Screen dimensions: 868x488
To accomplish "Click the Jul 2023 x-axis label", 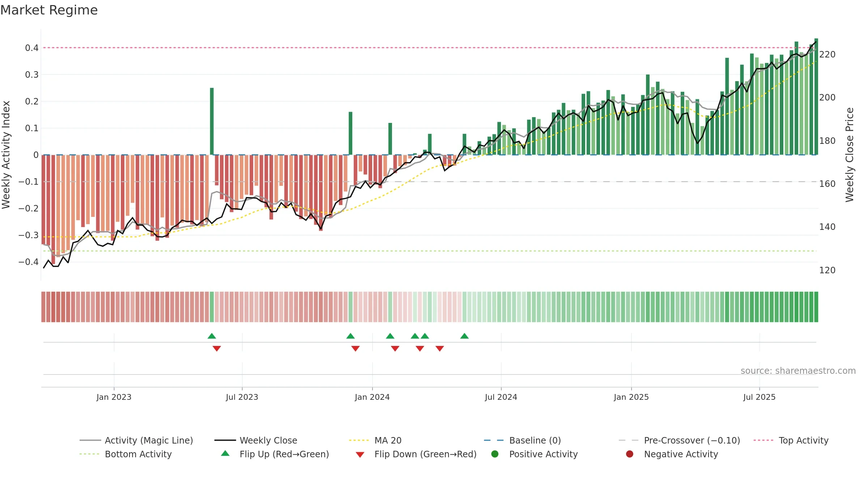I will tap(242, 397).
